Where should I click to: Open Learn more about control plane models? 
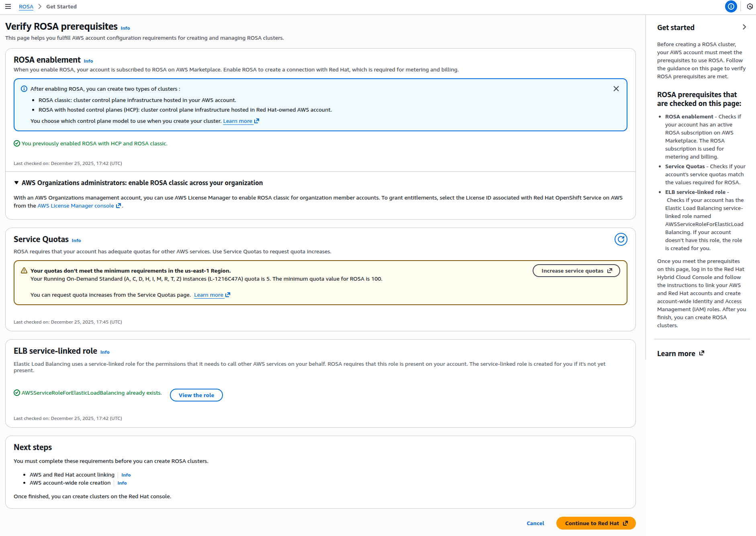coord(238,121)
